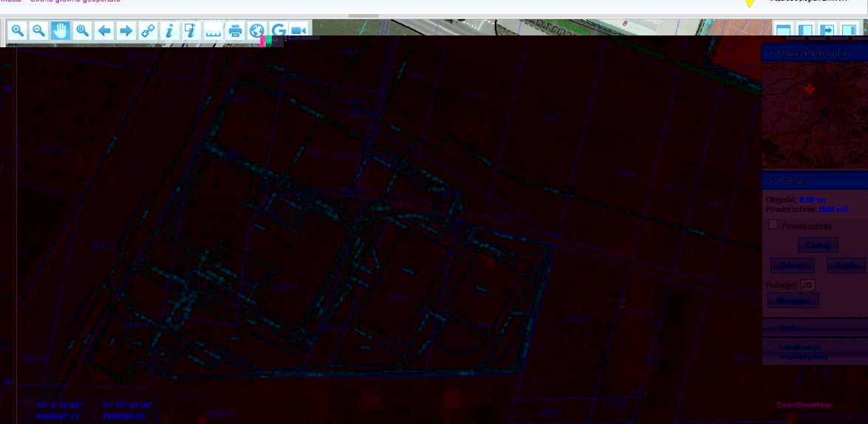Click the chain link icon
The height and width of the screenshot is (424, 868).
[x=148, y=30]
